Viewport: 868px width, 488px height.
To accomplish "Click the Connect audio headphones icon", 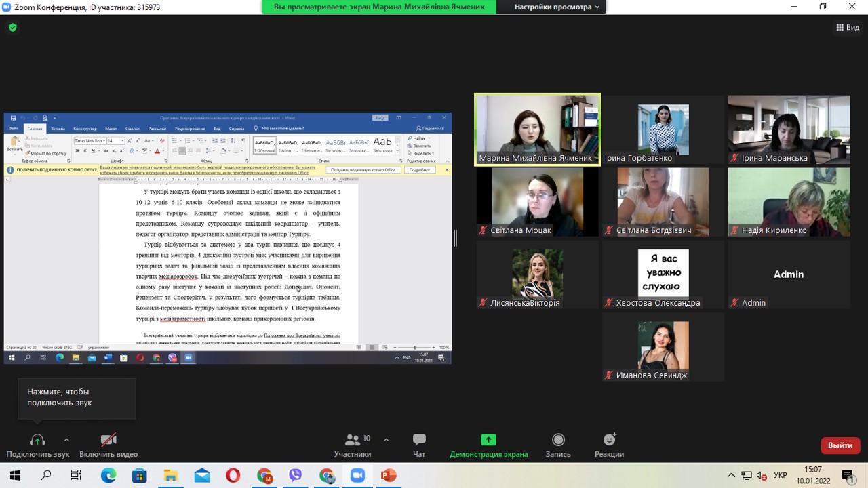I will click(x=37, y=441).
